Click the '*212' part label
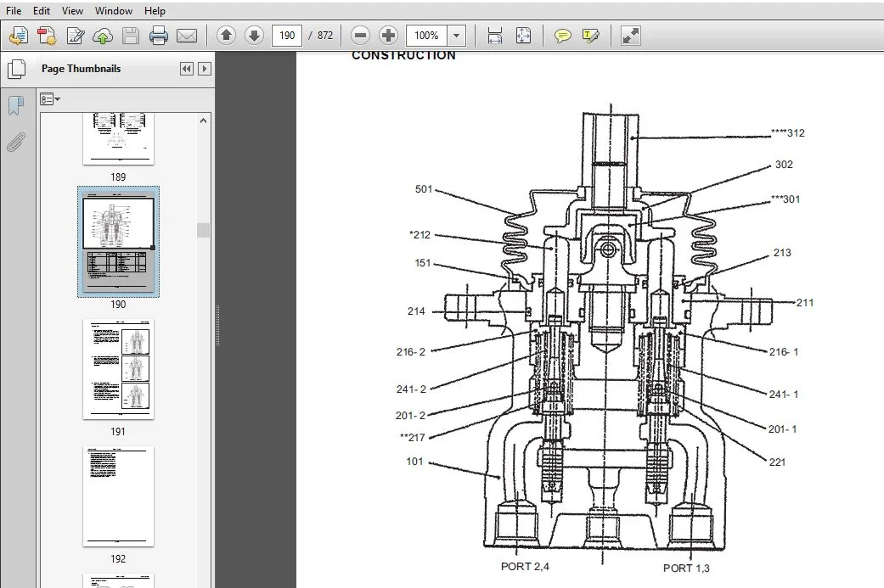This screenshot has height=588, width=884. click(419, 235)
